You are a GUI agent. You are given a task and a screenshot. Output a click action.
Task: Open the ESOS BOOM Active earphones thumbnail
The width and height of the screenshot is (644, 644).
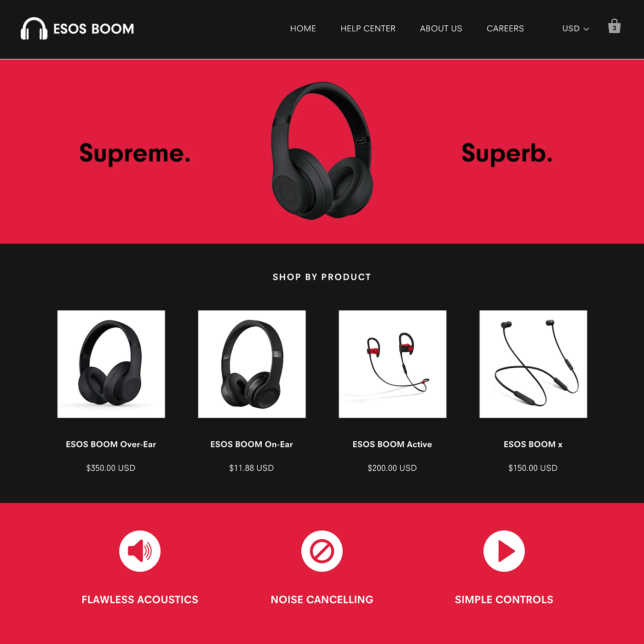pos(393,364)
